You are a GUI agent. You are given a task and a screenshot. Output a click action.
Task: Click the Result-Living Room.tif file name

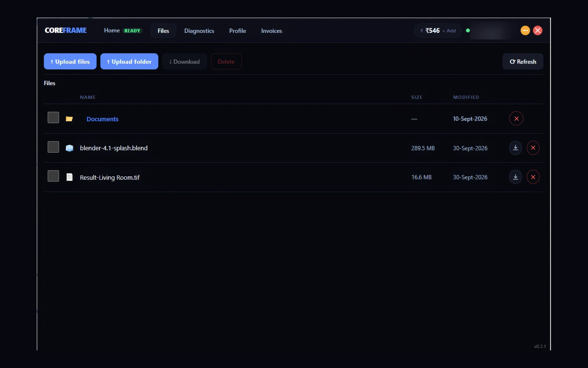[x=110, y=177]
